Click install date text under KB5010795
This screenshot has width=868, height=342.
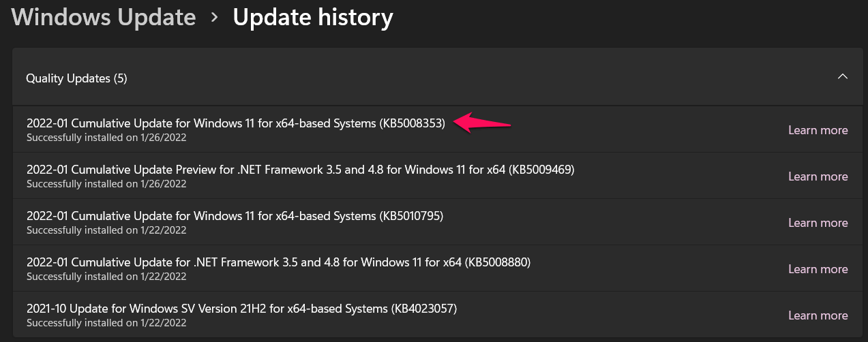106,230
